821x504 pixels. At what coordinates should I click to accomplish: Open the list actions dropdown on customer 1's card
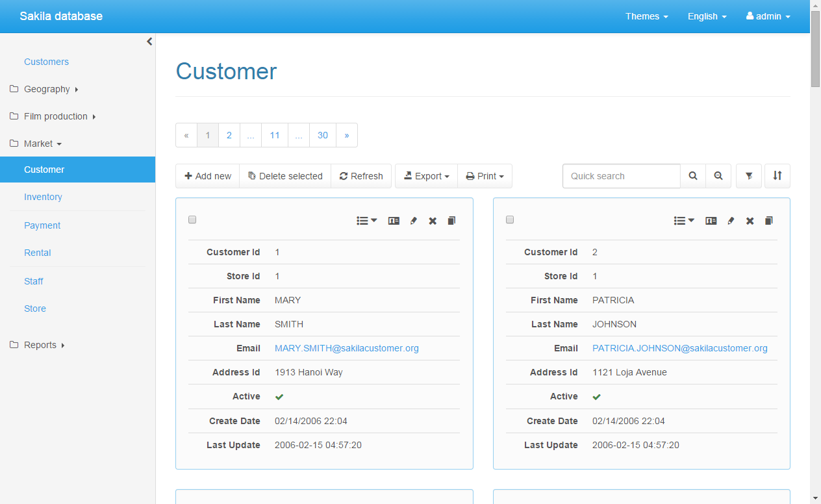366,221
